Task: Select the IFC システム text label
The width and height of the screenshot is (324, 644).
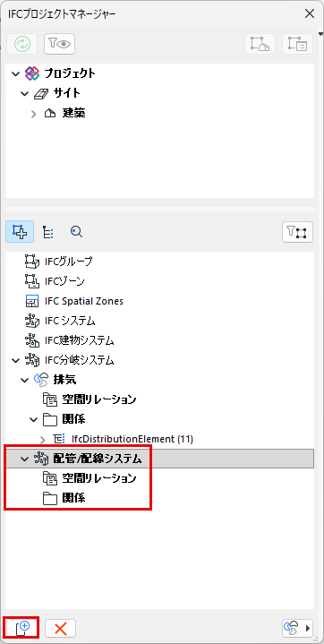Action: 70,321
